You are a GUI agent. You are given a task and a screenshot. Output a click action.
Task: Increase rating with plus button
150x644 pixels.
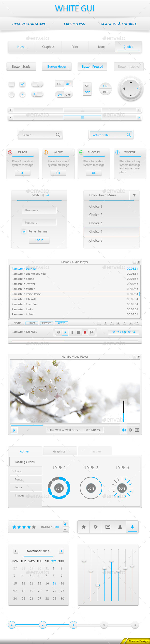[x=65, y=524]
